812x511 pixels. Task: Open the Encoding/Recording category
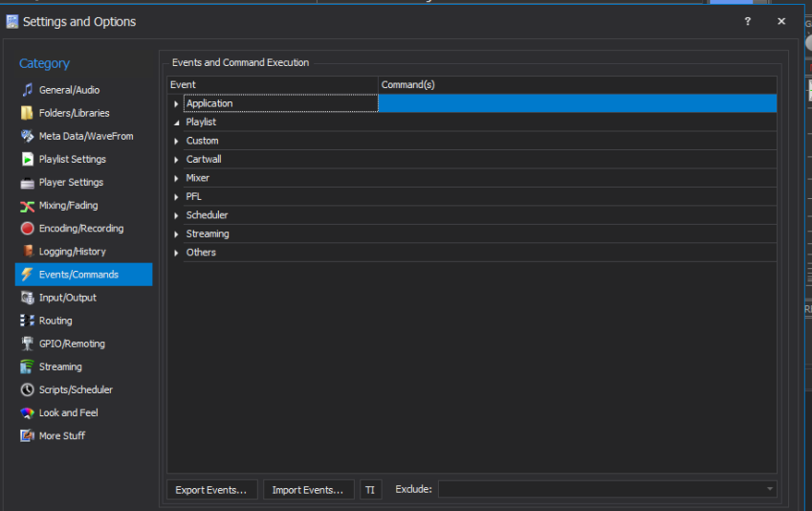(81, 229)
